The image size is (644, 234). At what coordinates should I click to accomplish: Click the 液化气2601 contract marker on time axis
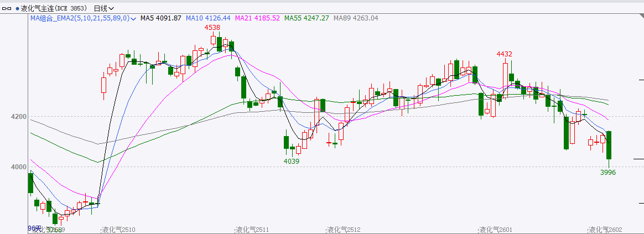[496, 230]
